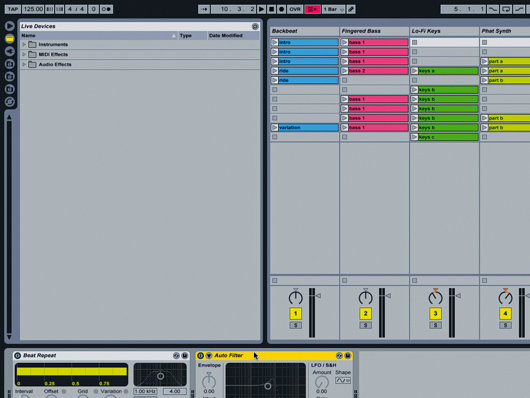530x398 pixels.
Task: Click the metronome toggle in the control bar
Action: (106, 9)
